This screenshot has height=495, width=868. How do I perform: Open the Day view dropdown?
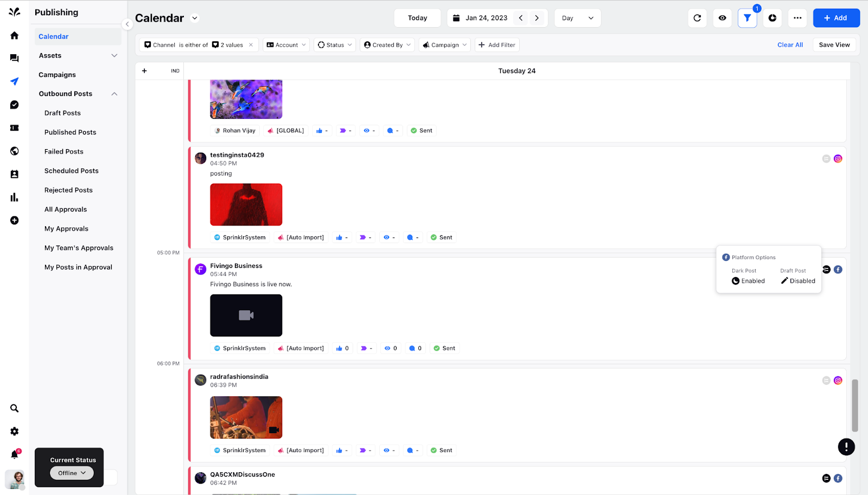point(578,18)
